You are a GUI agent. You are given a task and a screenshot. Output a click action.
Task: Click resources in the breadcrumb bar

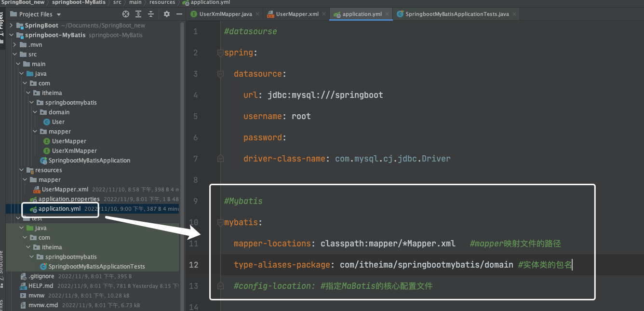162,2
